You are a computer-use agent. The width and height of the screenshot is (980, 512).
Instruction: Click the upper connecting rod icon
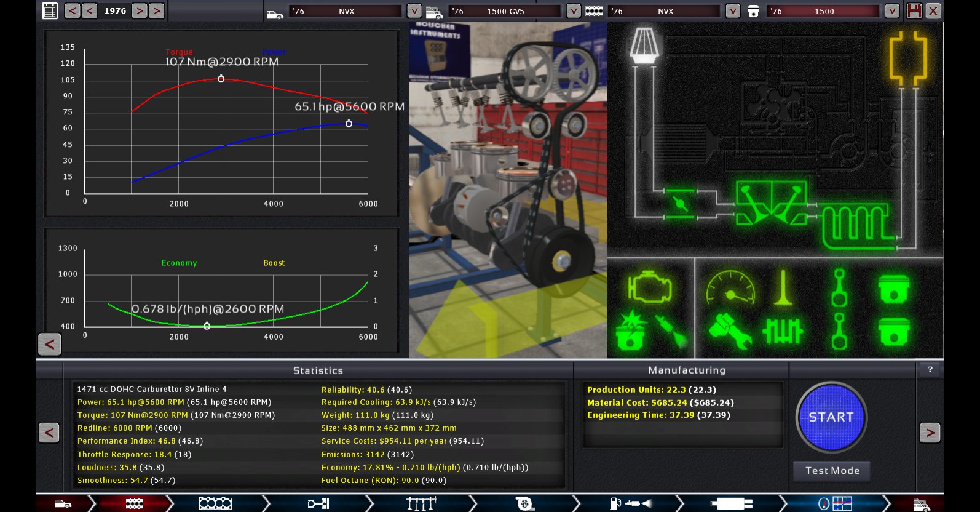point(839,287)
